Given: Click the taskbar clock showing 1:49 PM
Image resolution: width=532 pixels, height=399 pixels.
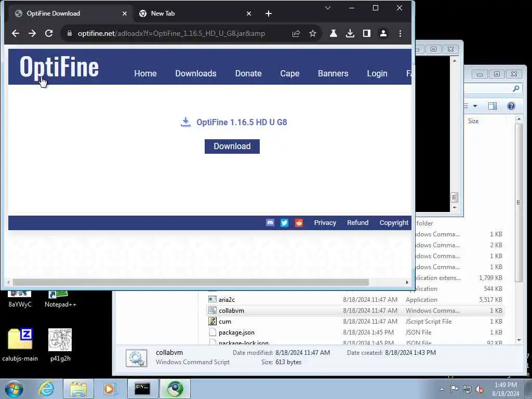Looking at the screenshot, I should (506, 389).
